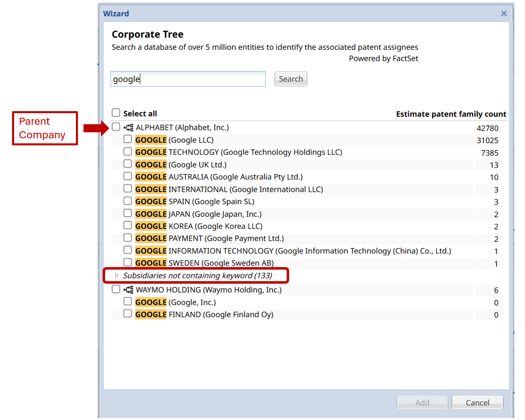Close the Wizard dialog with X
Screen dimensions: 525x420
pos(503,14)
